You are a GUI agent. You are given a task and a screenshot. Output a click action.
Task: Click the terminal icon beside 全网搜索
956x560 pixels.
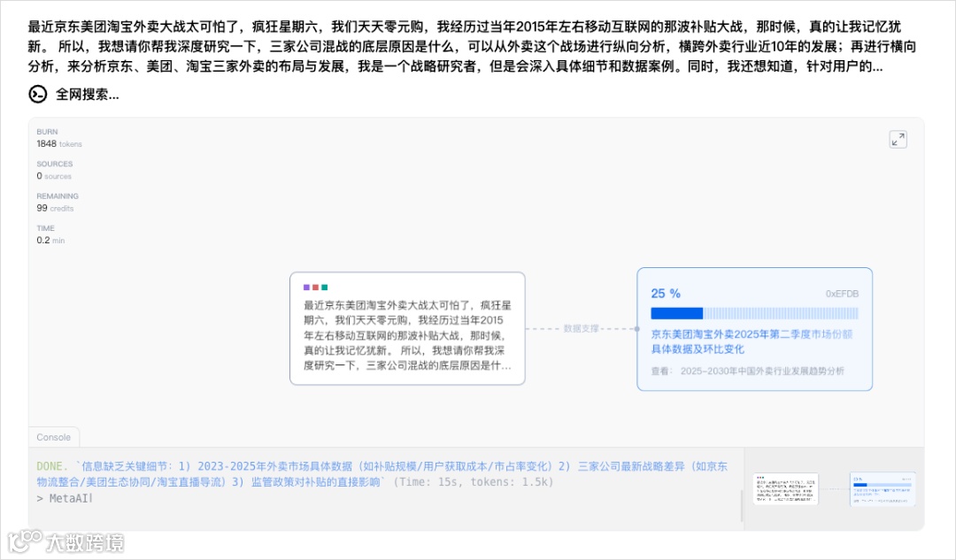(38, 94)
